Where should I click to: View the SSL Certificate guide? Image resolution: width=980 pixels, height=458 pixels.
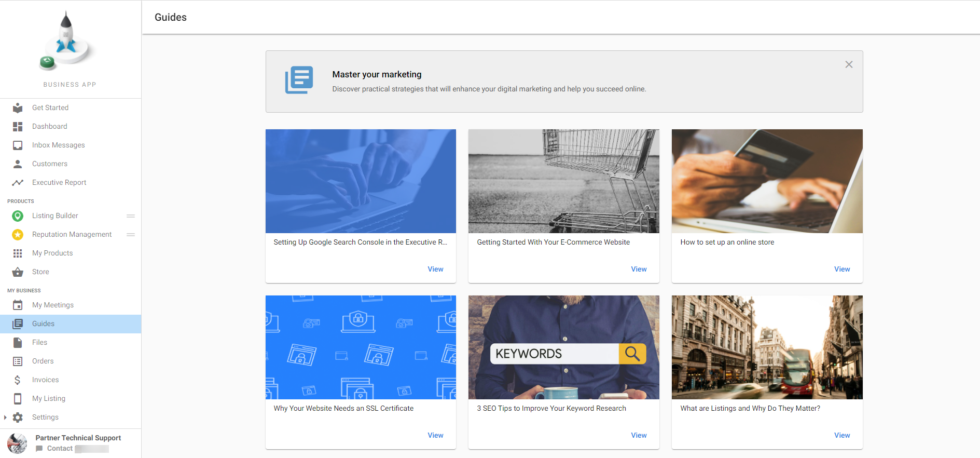(x=435, y=435)
